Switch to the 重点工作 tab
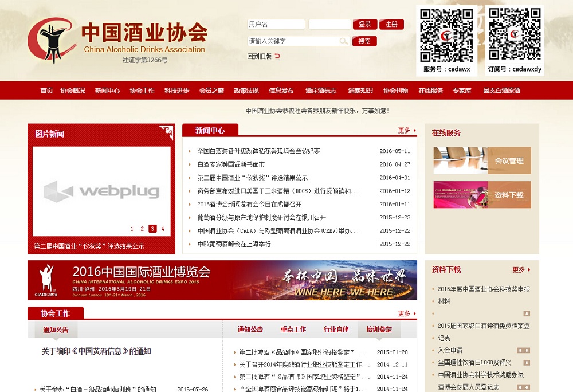Screen dimensions: 573x392 point(293,330)
